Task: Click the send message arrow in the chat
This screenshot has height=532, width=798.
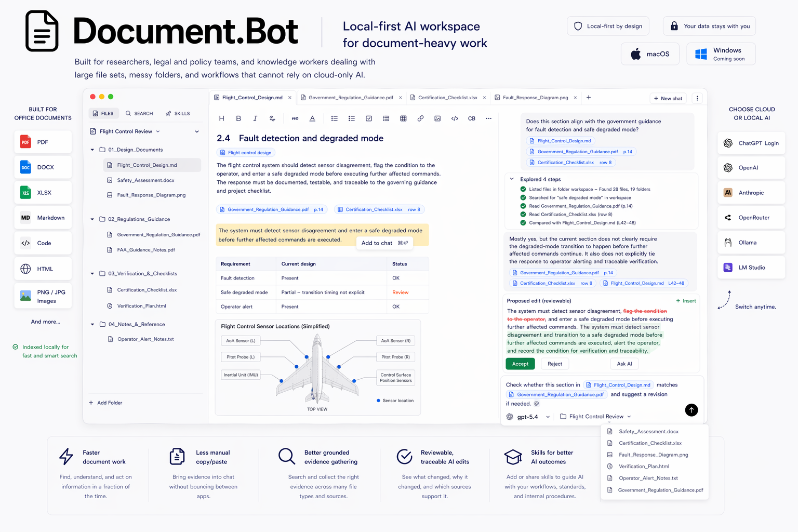Action: point(691,410)
